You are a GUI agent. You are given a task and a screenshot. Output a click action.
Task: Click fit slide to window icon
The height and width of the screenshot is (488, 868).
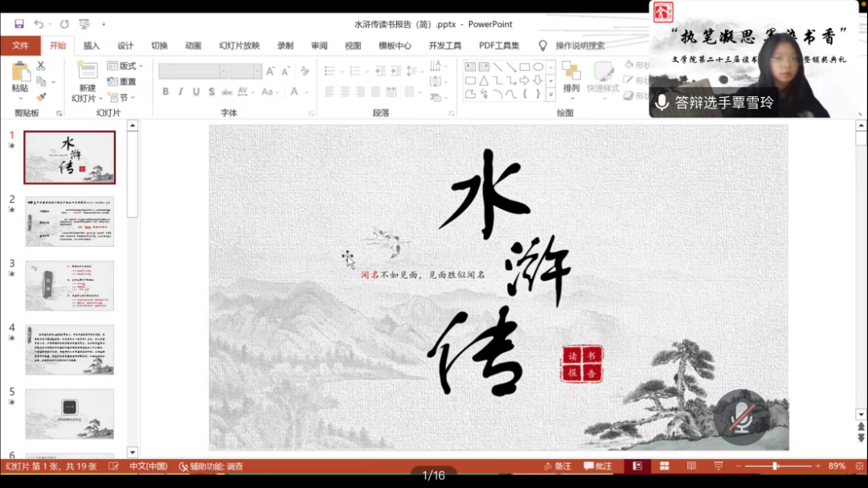click(x=856, y=466)
